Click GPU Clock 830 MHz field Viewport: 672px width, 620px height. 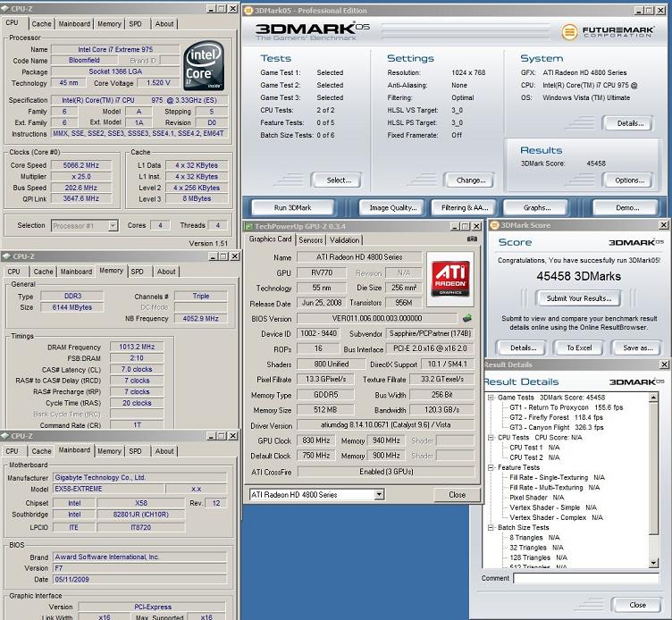coord(316,440)
